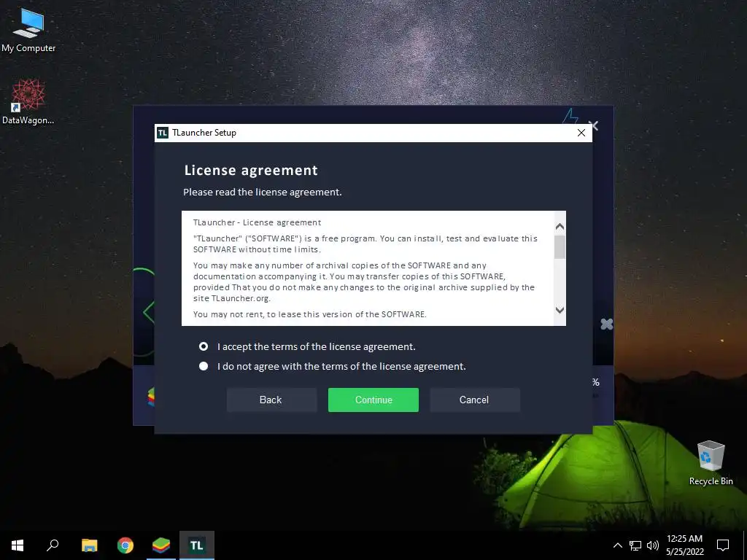
Task: Open the network status tray icon
Action: [635, 545]
